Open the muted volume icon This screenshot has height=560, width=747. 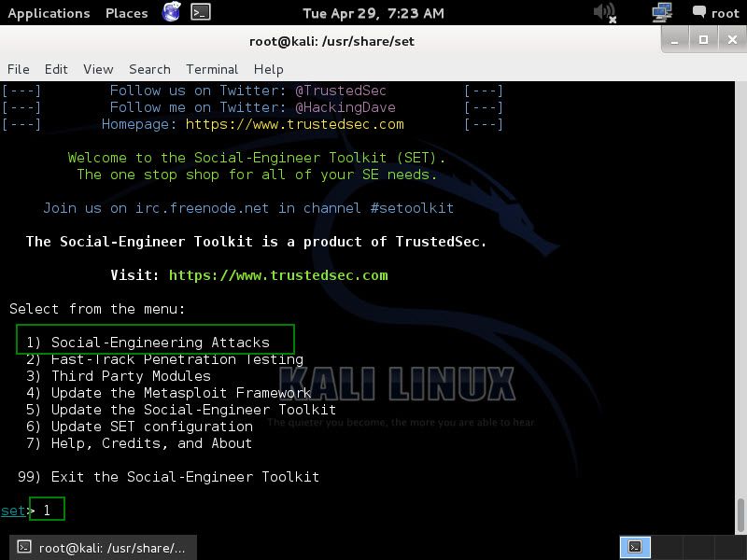click(x=605, y=12)
